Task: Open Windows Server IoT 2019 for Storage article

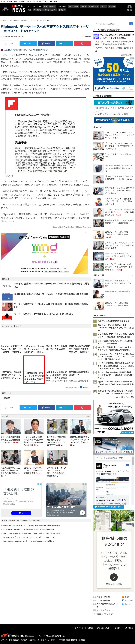Action: 119,168
